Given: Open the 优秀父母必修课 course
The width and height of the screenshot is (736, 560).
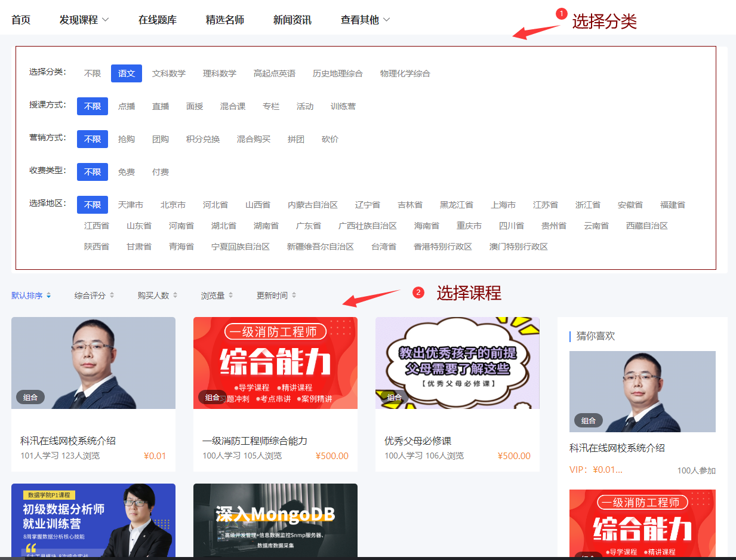Looking at the screenshot, I should (457, 363).
